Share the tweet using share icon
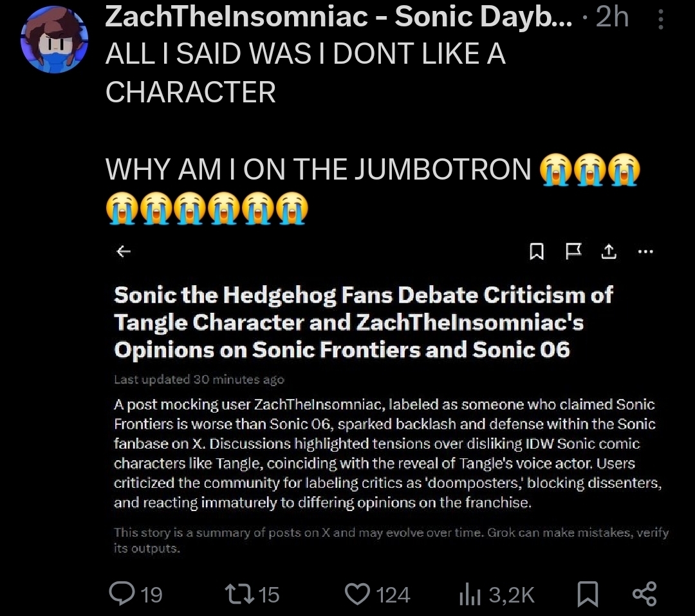This screenshot has width=695, height=616. click(x=644, y=593)
